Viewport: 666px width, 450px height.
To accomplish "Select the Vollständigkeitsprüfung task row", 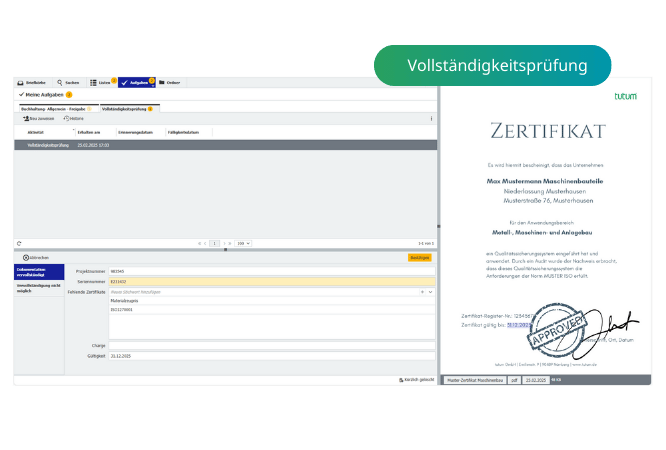I will click(226, 145).
